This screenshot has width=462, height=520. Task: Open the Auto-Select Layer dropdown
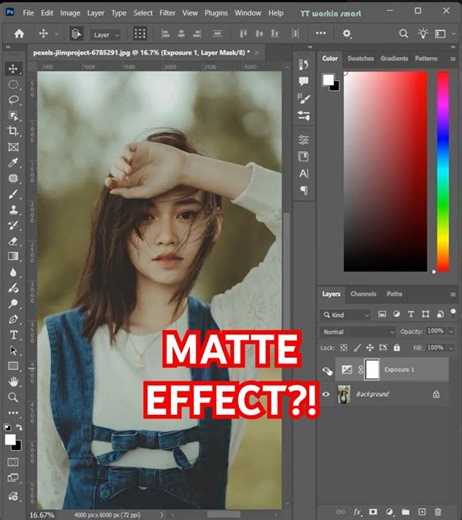click(x=105, y=35)
